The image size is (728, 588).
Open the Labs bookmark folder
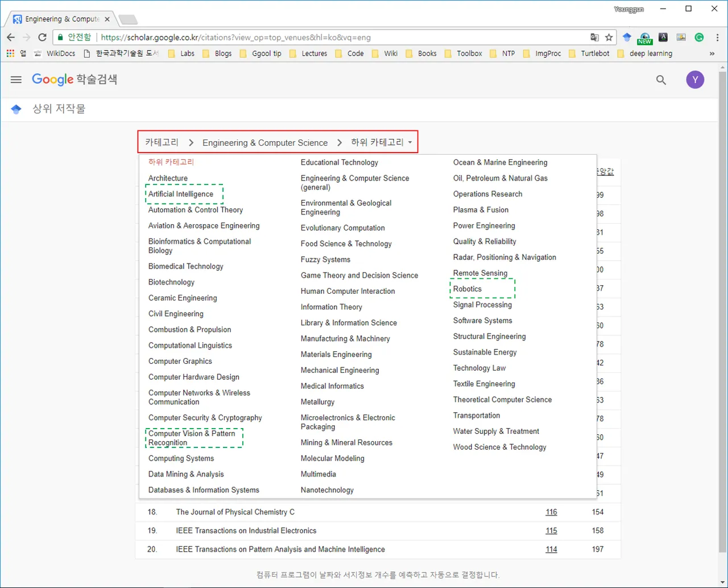click(x=181, y=54)
